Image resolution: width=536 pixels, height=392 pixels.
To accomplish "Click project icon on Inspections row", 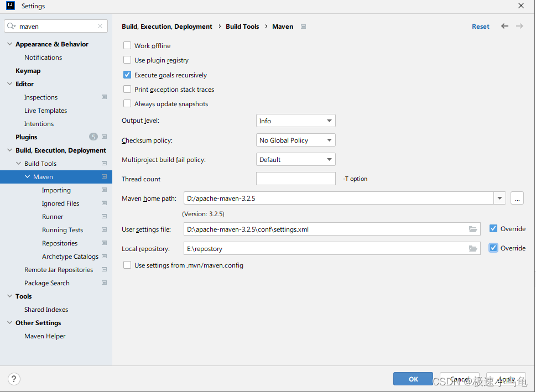I will pyautogui.click(x=104, y=97).
